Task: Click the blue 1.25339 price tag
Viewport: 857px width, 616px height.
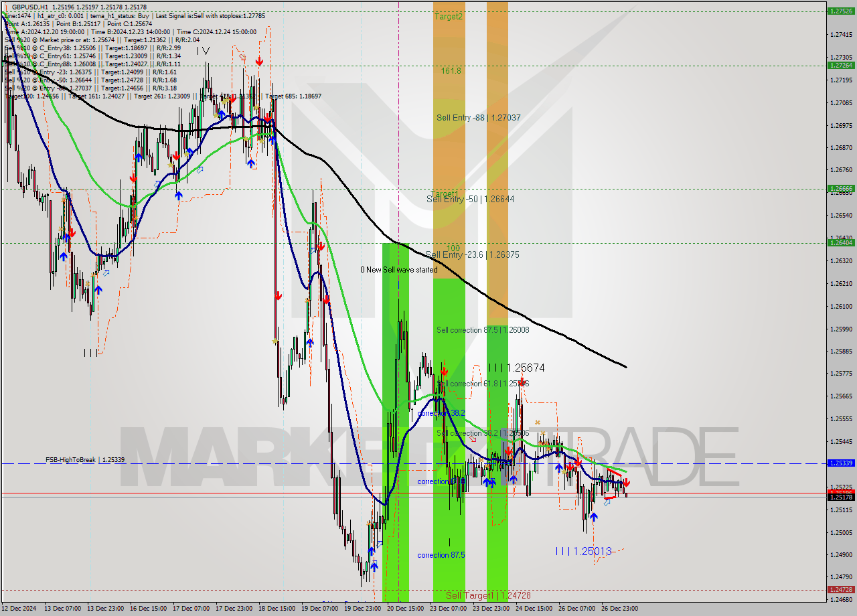Action: click(x=841, y=463)
